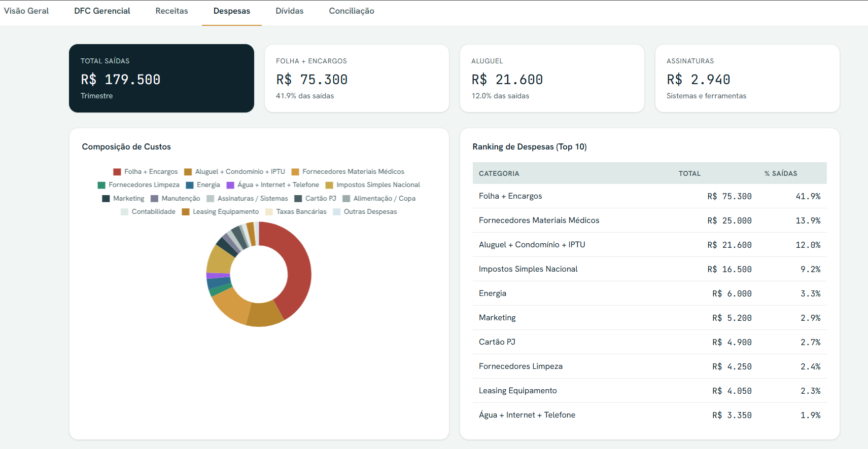The height and width of the screenshot is (449, 868).
Task: Click the Total Saídas dark card
Action: pyautogui.click(x=161, y=78)
